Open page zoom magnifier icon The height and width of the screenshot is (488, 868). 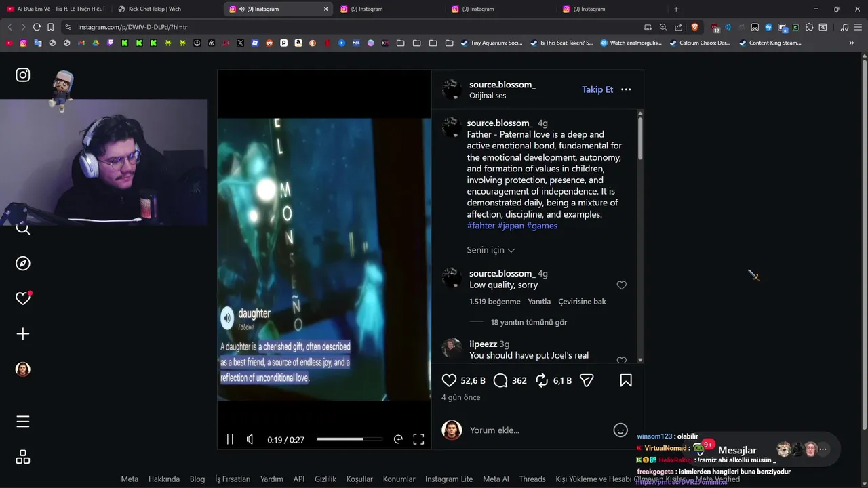click(663, 27)
